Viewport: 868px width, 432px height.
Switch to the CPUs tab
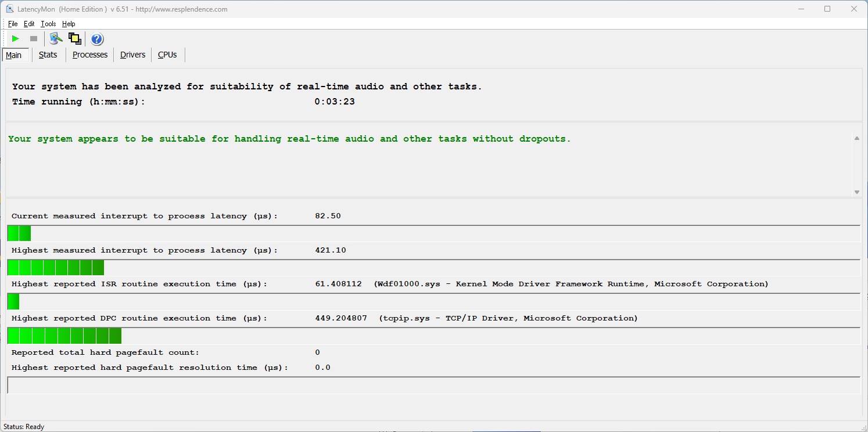point(167,55)
